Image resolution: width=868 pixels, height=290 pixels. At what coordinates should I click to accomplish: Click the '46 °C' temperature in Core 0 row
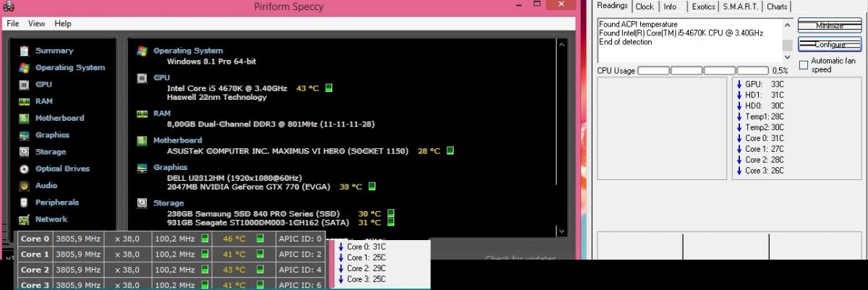(x=234, y=239)
